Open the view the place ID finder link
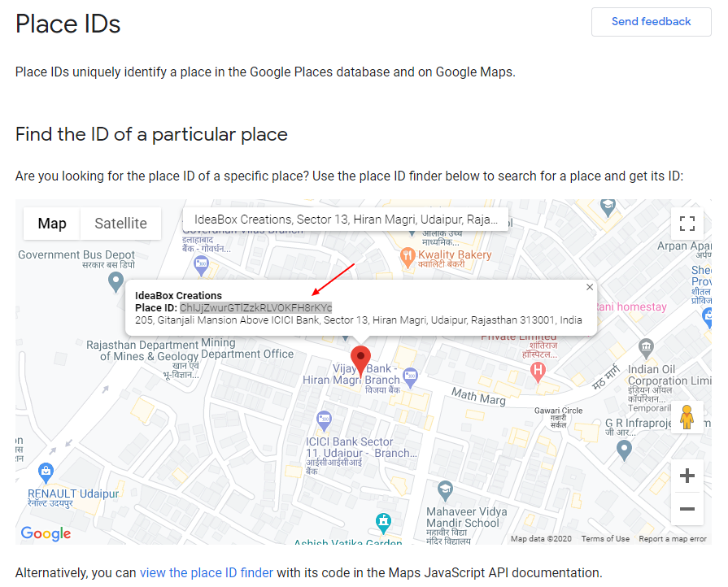This screenshot has height=587, width=728. [x=206, y=572]
